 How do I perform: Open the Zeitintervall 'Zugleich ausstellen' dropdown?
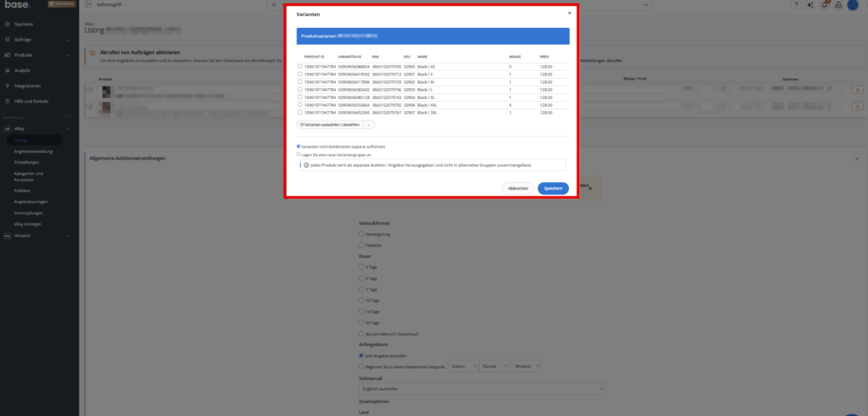pos(481,389)
